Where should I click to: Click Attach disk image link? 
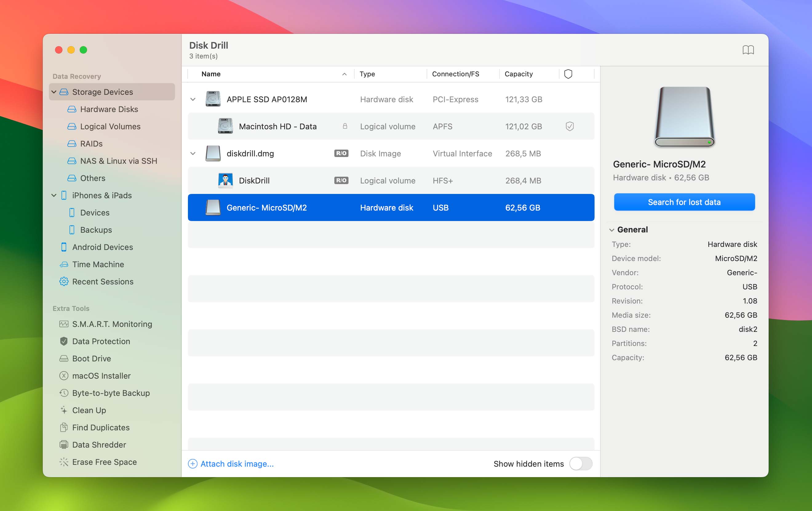pyautogui.click(x=237, y=463)
